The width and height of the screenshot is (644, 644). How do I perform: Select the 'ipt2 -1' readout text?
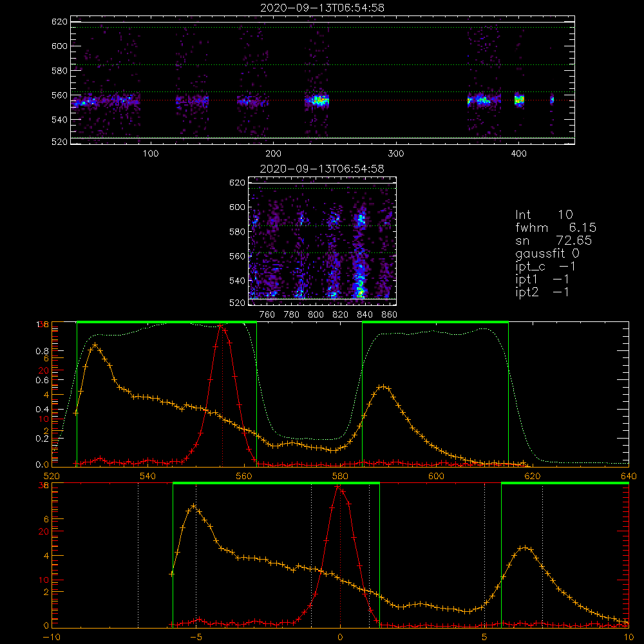click(x=542, y=292)
